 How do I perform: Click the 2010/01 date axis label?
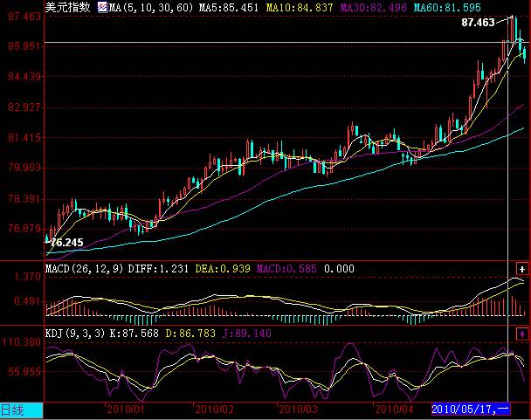126,410
